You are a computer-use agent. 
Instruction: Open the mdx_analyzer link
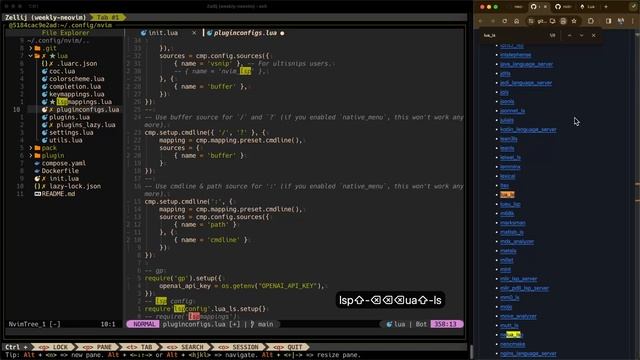click(x=517, y=242)
